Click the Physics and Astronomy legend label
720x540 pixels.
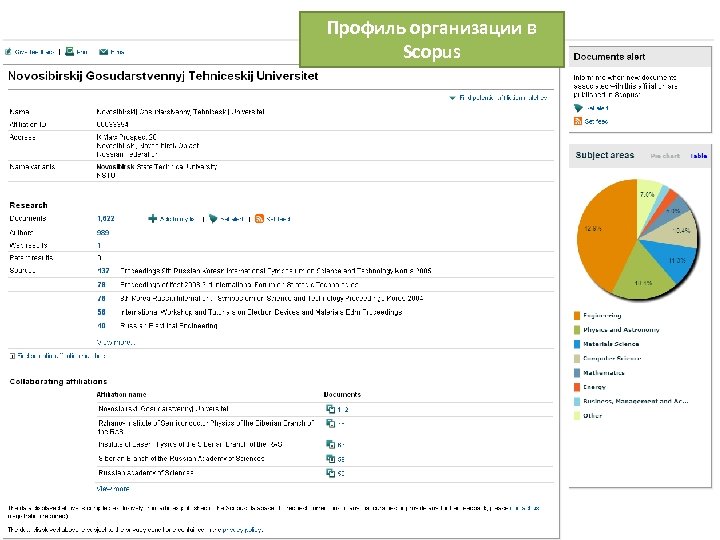[621, 330]
